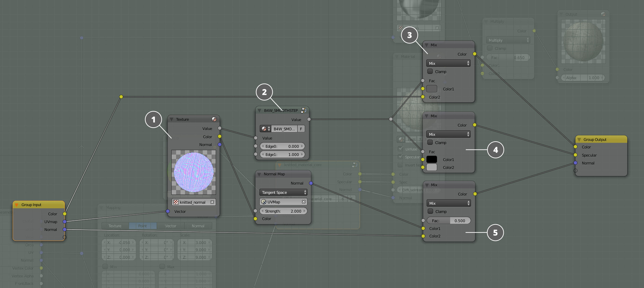The image size is (644, 288).
Task: Click the Group Input orange header triangle
Action: point(16,205)
